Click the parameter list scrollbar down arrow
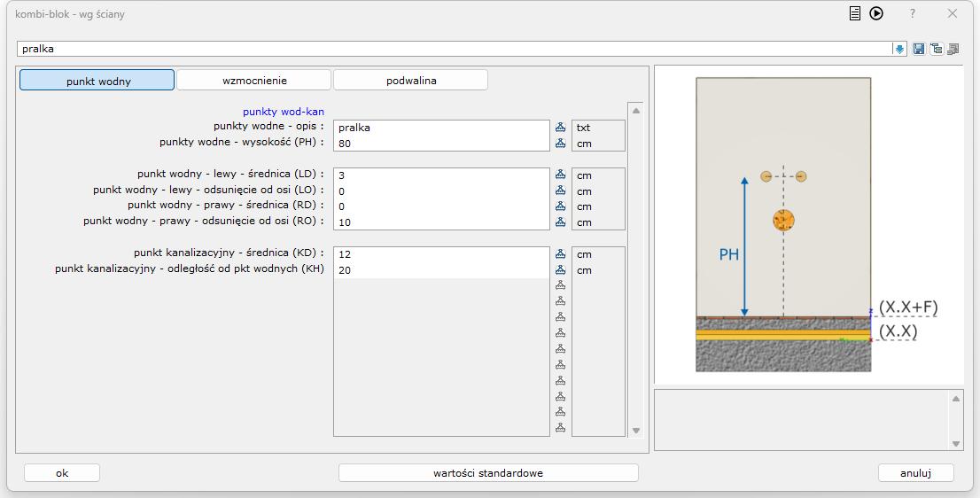980x498 pixels. [x=635, y=431]
